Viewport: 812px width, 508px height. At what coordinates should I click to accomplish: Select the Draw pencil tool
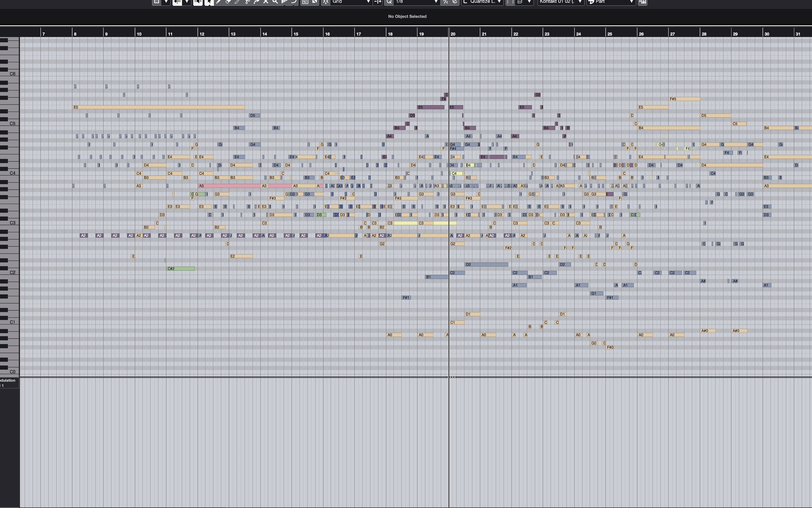click(219, 2)
